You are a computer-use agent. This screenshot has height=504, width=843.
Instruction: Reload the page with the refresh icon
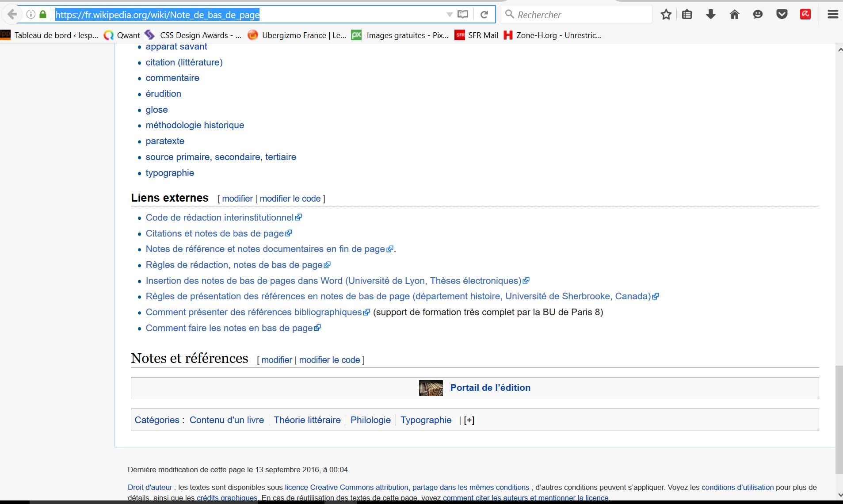[484, 15]
